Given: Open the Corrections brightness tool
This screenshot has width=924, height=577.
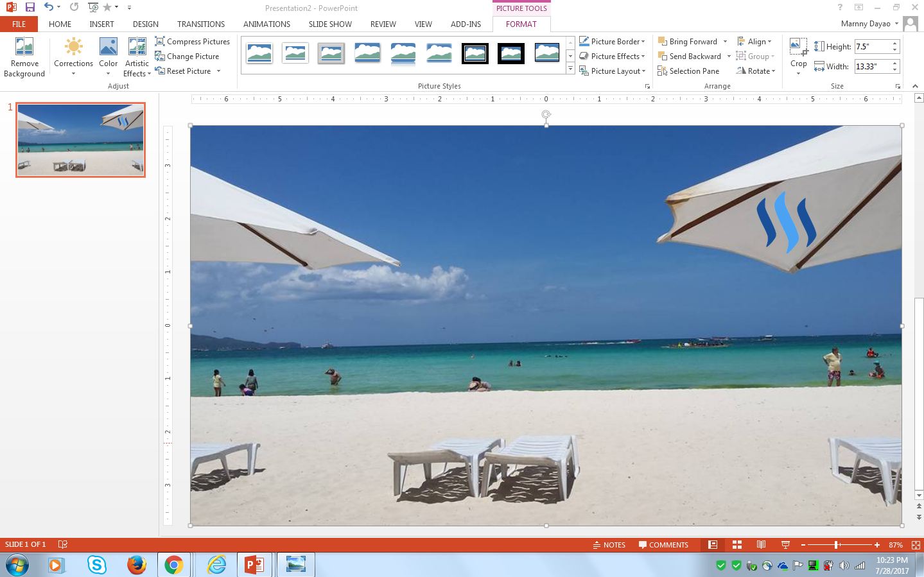Looking at the screenshot, I should pos(73,47).
